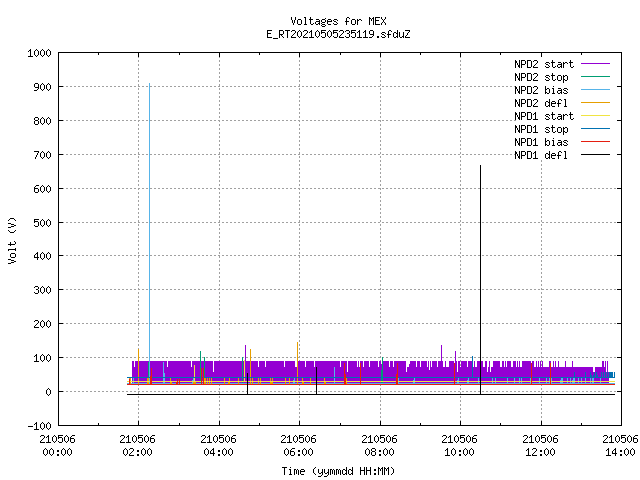This screenshot has width=640, height=480.
Task: Click the 200 y-axis tick label
Action: pyautogui.click(x=42, y=324)
